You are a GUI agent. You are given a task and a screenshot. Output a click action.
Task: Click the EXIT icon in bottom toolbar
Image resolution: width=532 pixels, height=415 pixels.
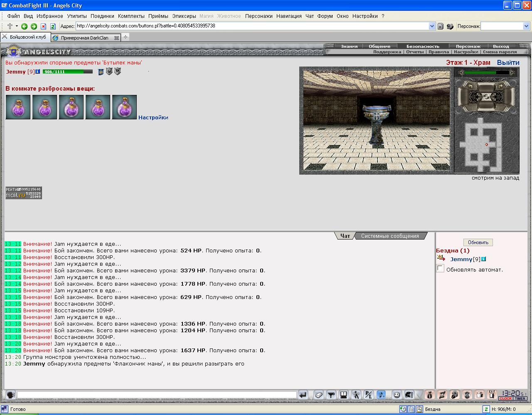[x=492, y=395]
